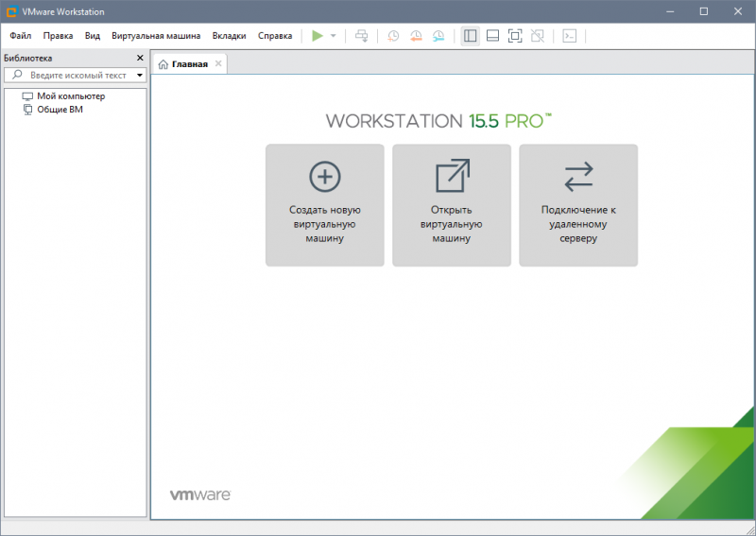Screen dimensions: 756x536
Task: Open the Справка menu
Action: pyautogui.click(x=275, y=36)
